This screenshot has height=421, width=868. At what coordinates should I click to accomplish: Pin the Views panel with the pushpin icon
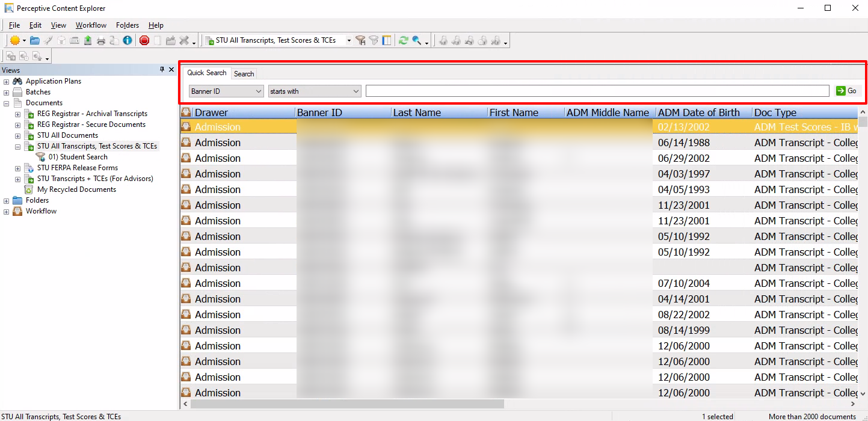coord(162,70)
